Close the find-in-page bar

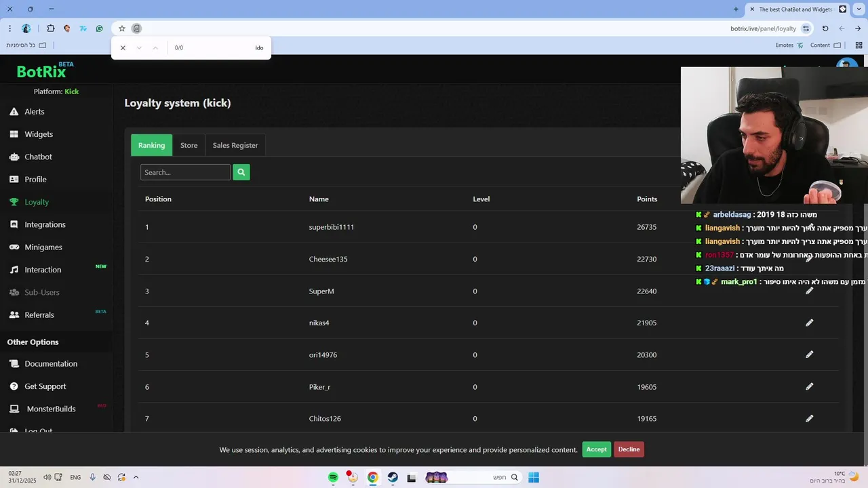click(x=123, y=48)
